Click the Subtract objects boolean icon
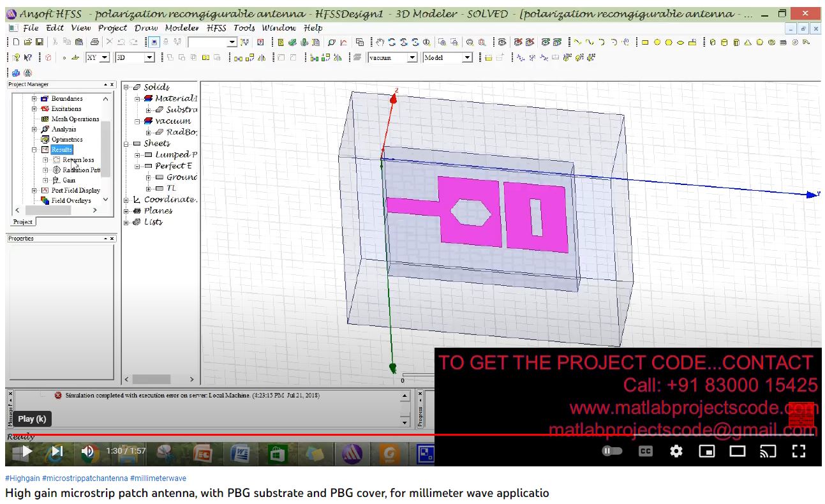This screenshot has width=825, height=504. tap(182, 57)
